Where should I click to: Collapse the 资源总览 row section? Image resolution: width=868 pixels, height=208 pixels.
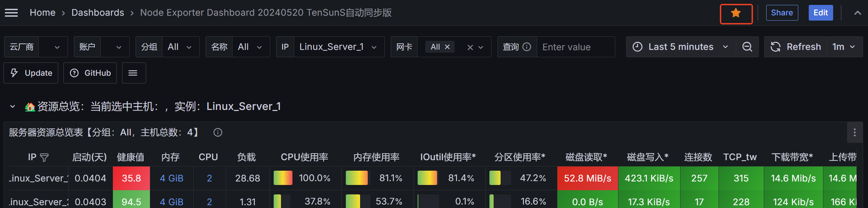(13, 106)
